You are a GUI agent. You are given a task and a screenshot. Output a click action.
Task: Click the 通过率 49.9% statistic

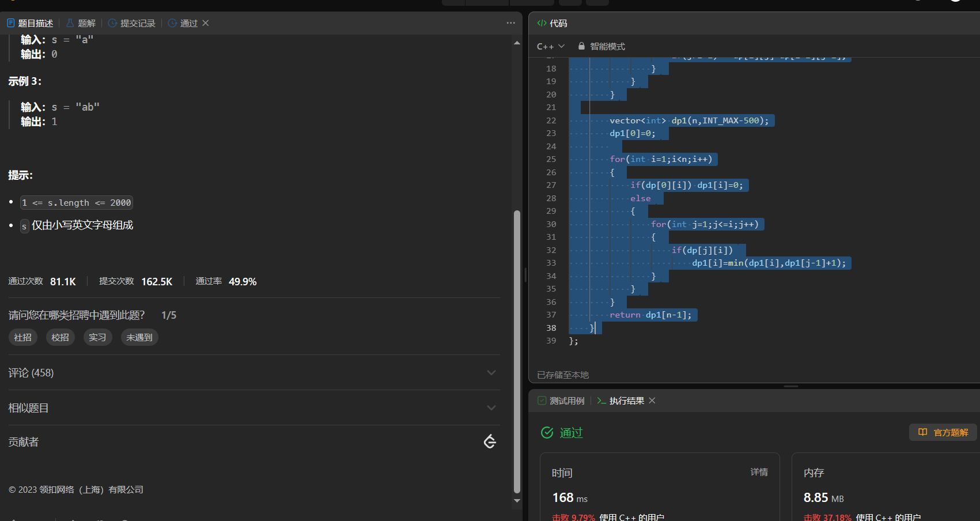pyautogui.click(x=226, y=281)
